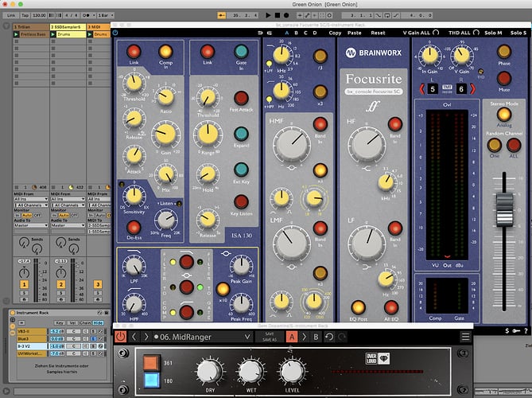Open track 2 Audio To Master dropdown
Screen dimensions: 532x398
pyautogui.click(x=68, y=225)
